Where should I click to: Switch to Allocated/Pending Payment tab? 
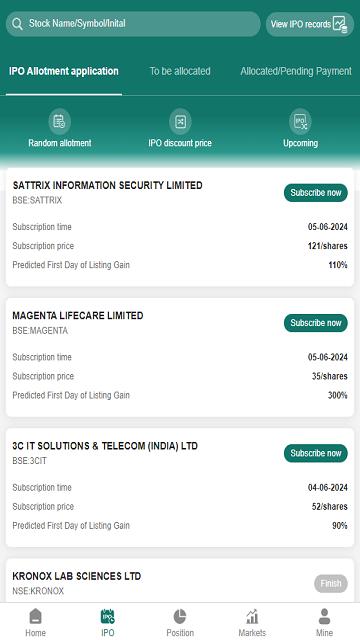pyautogui.click(x=296, y=71)
